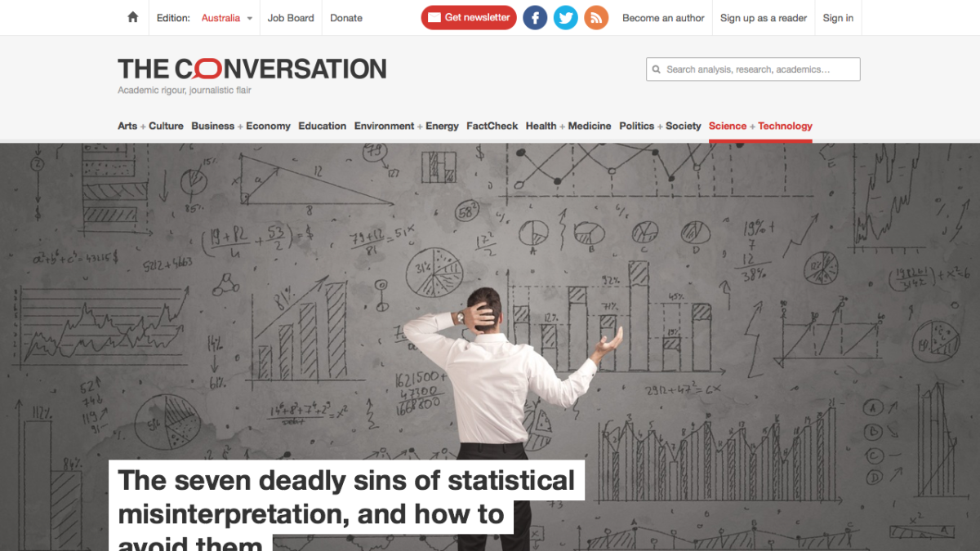The image size is (980, 551).
Task: Click The Conversation logo
Action: pyautogui.click(x=252, y=69)
